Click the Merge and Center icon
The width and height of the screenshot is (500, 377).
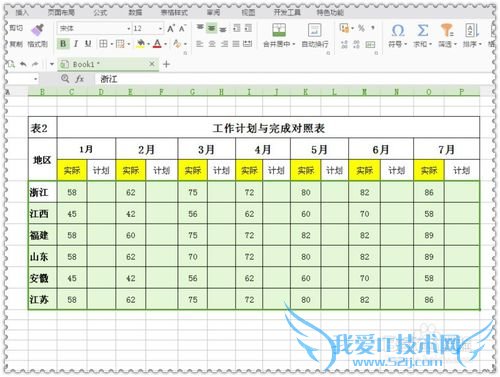click(x=279, y=30)
